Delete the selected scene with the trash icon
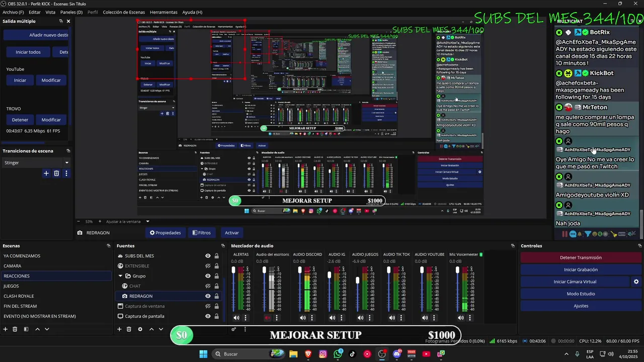This screenshot has width=644, height=362. coord(15,329)
